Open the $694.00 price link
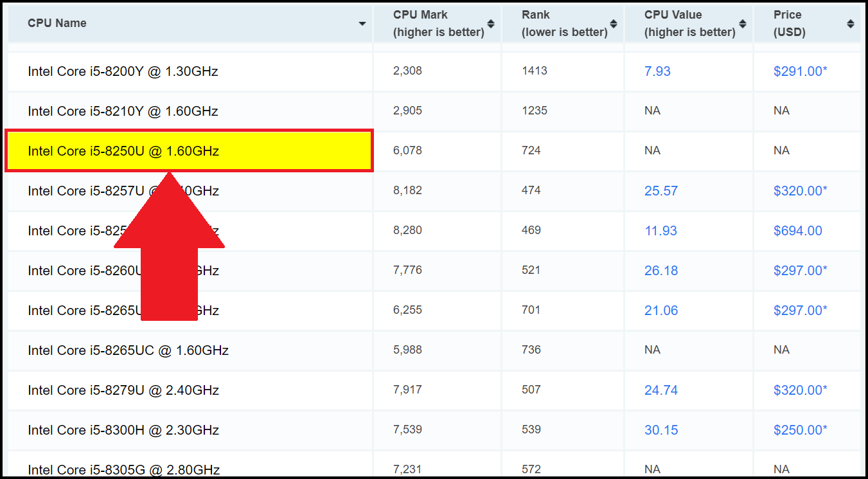Image resolution: width=868 pixels, height=479 pixels. [x=798, y=230]
